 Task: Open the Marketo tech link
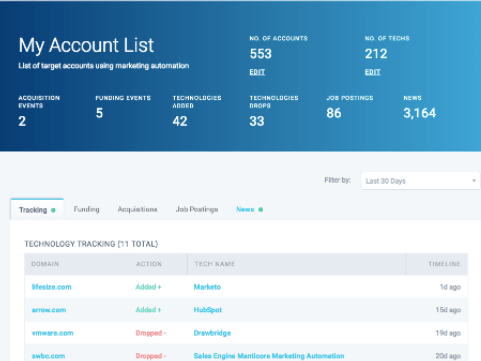pos(207,287)
